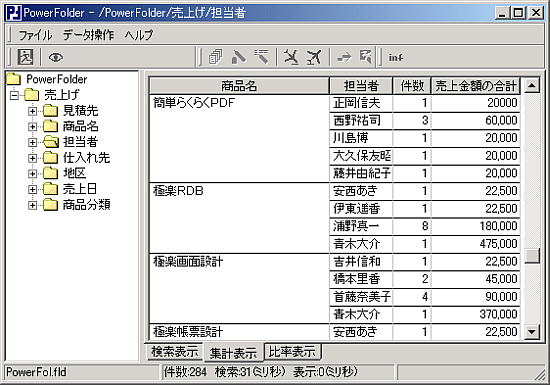
Task: Click the 件数:284 status bar entry
Action: point(186,372)
